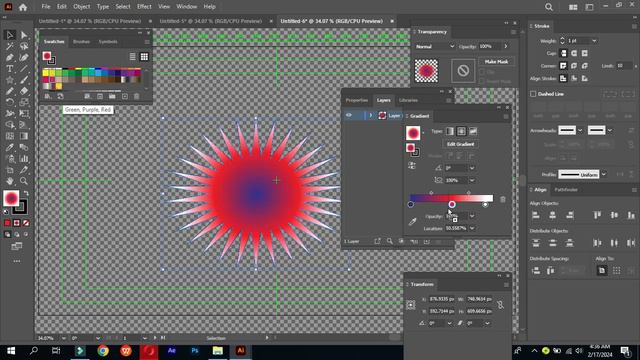The height and width of the screenshot is (360, 640).
Task: Select the Eyedropper tool in toolbar
Action: point(10,147)
